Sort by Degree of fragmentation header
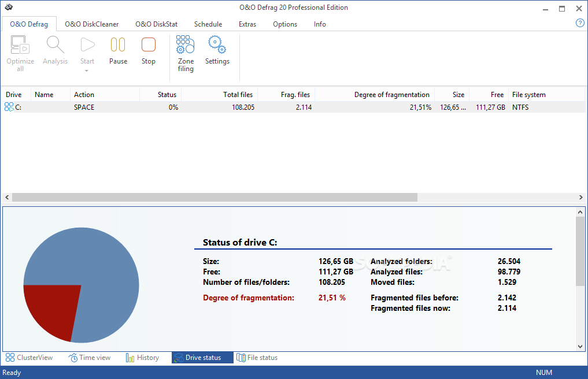The width and height of the screenshot is (588, 379). tap(375, 95)
